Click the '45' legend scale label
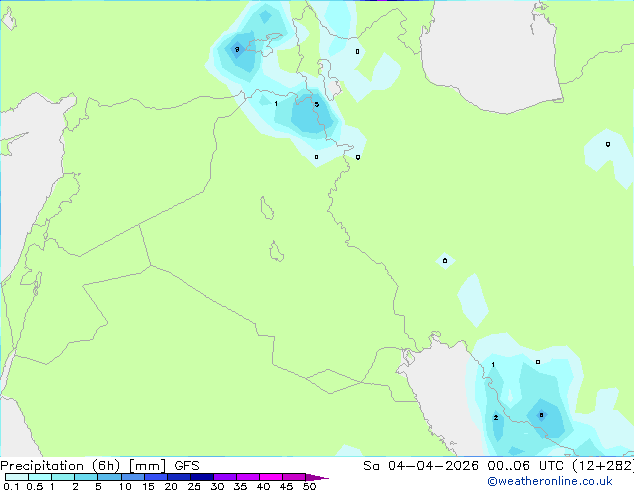The image size is (634, 490). click(x=286, y=486)
